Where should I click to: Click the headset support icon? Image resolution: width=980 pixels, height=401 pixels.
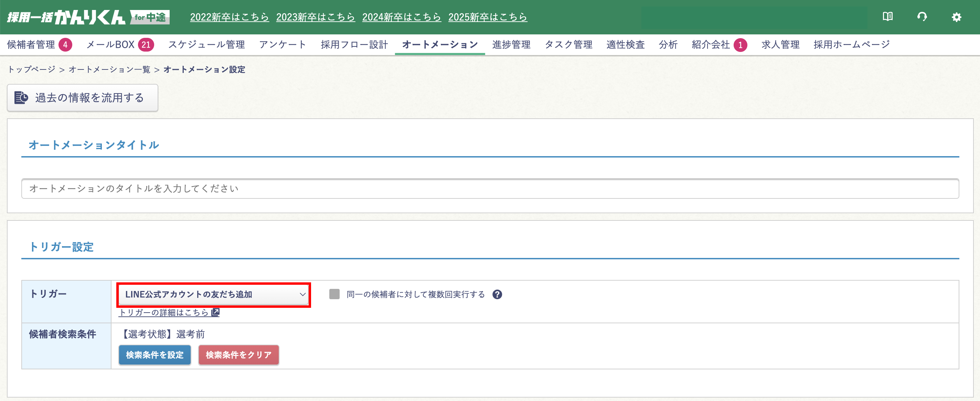tap(922, 17)
